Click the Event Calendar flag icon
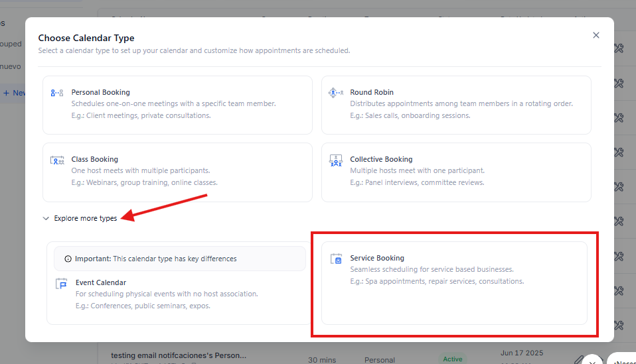The height and width of the screenshot is (364, 636). point(62,284)
